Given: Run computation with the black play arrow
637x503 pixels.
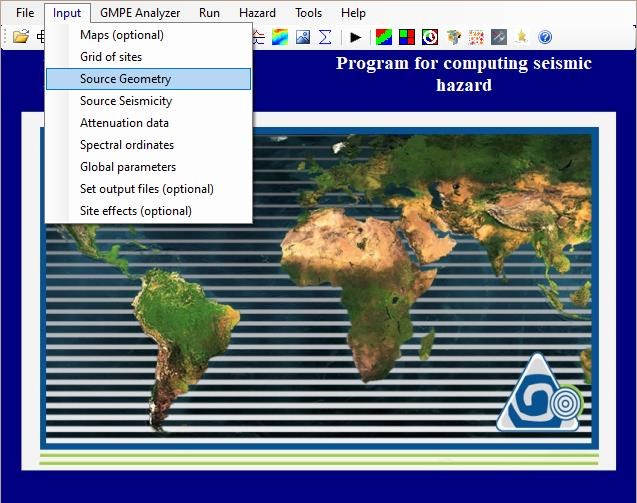Looking at the screenshot, I should 355,37.
